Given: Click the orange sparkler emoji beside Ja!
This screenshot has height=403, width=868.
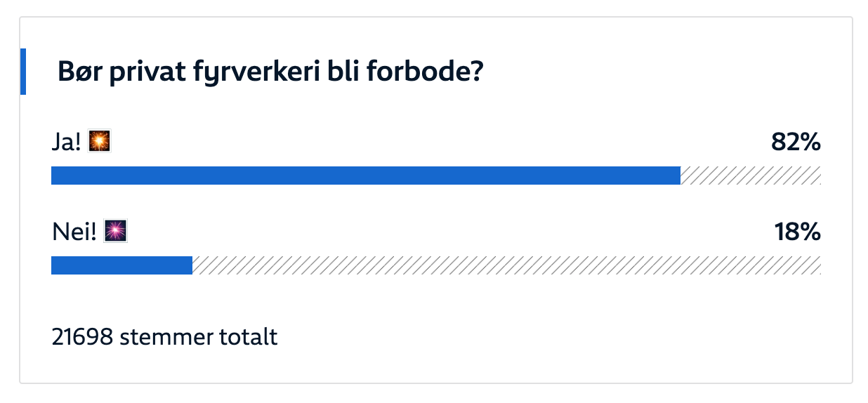Looking at the screenshot, I should point(100,141).
